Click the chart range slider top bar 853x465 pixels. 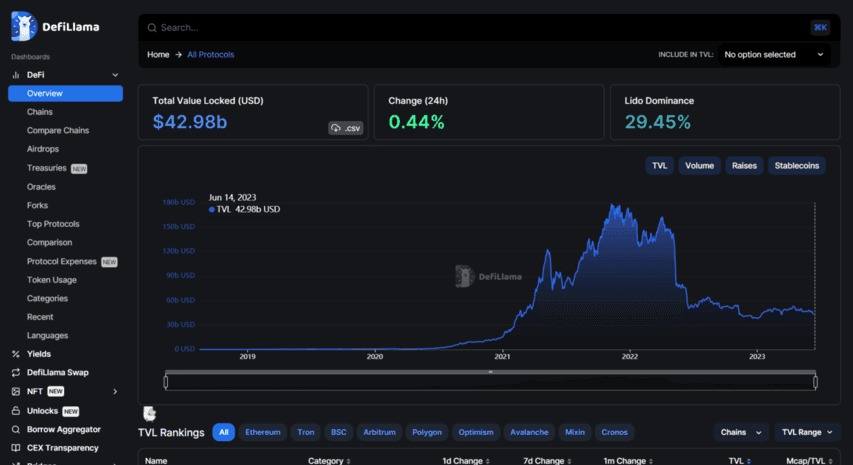[490, 372]
